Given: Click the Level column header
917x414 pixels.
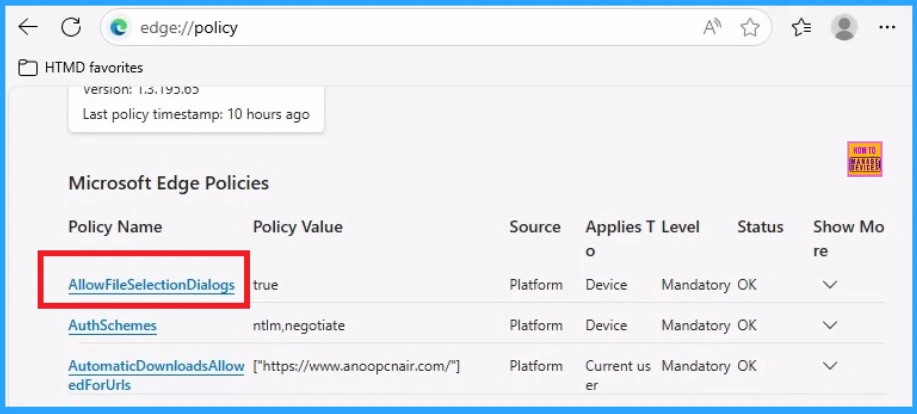Looking at the screenshot, I should tap(680, 227).
